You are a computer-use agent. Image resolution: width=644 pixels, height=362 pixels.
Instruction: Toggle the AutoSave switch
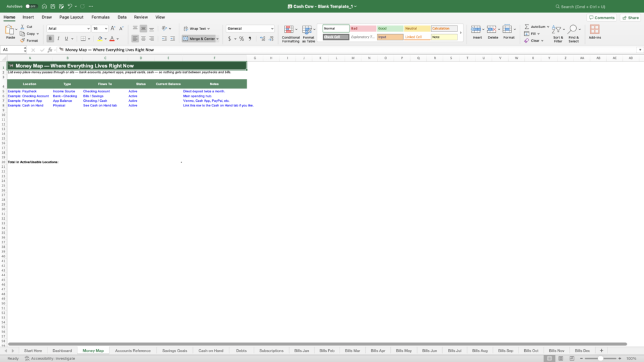(31, 6)
